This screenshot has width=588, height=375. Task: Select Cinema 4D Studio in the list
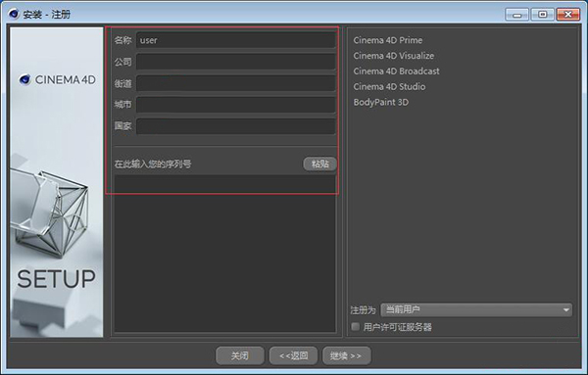click(389, 86)
